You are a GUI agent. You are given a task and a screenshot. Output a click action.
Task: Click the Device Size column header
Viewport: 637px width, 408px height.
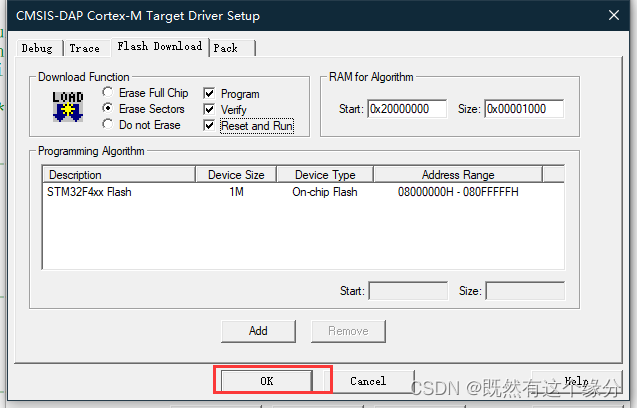tap(236, 175)
